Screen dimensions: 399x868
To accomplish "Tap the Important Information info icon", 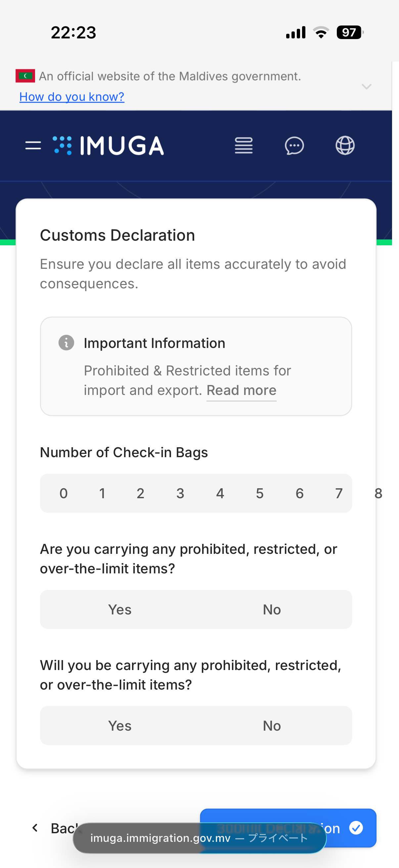I will pyautogui.click(x=66, y=343).
